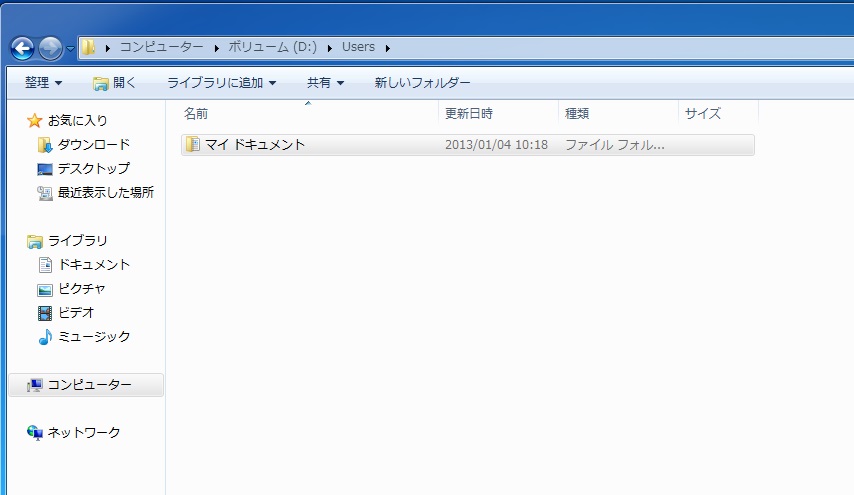Open the 整理 menu

44,83
